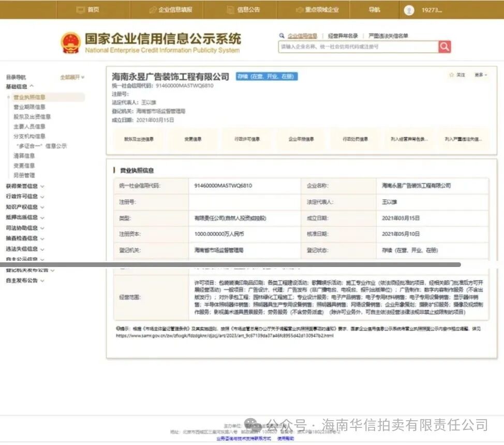This screenshot has width=504, height=445.
Task: Expand the 获得荣誉信息 section
Action: (25, 186)
